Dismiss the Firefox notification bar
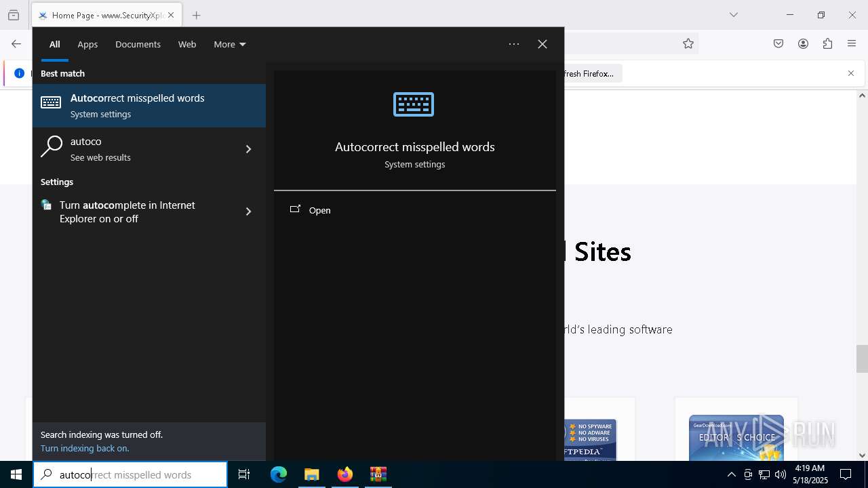Screen dimensions: 868x488 tap(851, 73)
